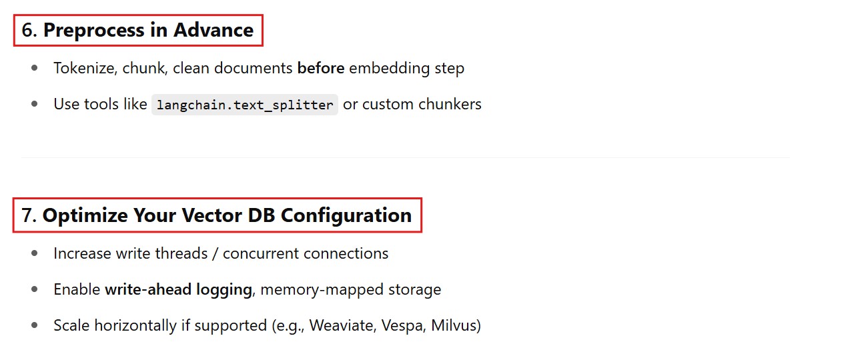
Task: Click the words "embedding step"
Action: pos(406,68)
